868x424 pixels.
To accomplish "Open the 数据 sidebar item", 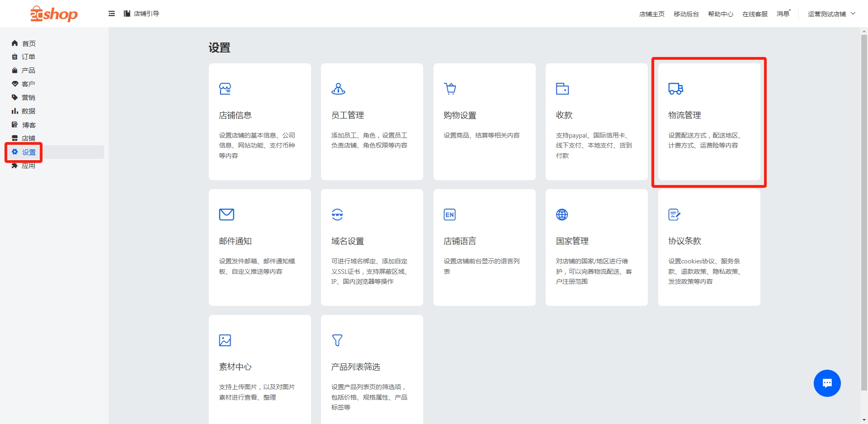I will click(28, 111).
